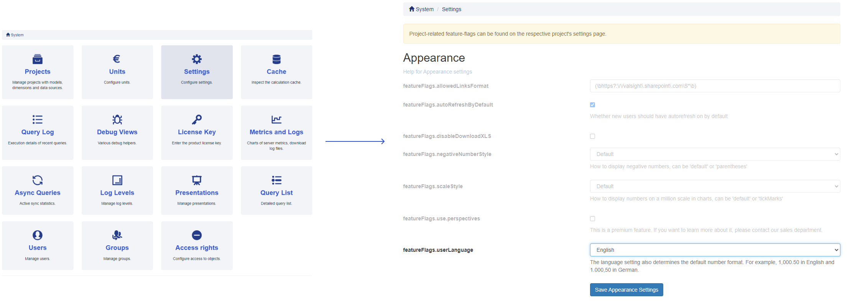Click the Debug Views bug icon
The height and width of the screenshot is (302, 868).
click(117, 120)
